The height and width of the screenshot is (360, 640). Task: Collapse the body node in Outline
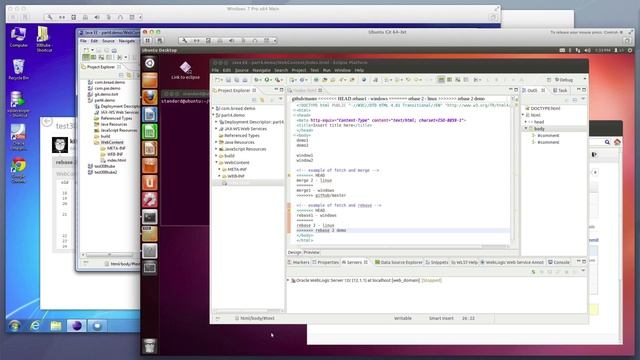(526, 129)
